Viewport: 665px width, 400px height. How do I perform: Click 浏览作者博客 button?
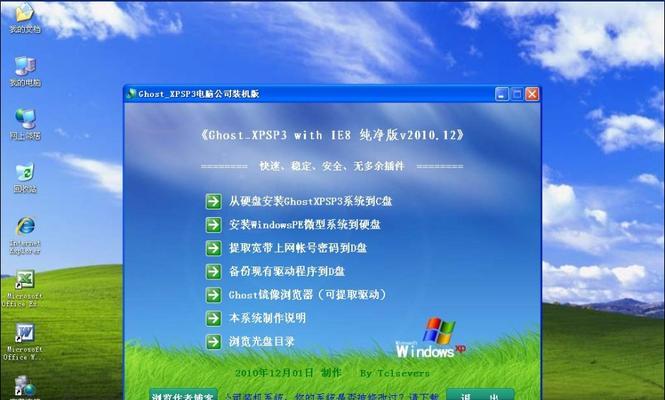(x=183, y=394)
